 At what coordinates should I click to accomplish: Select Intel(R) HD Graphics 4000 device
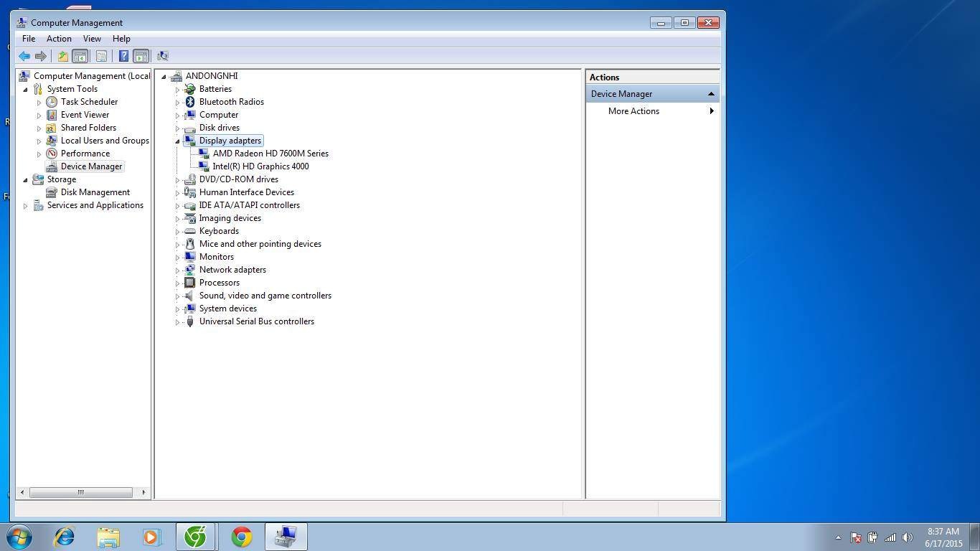(x=260, y=166)
